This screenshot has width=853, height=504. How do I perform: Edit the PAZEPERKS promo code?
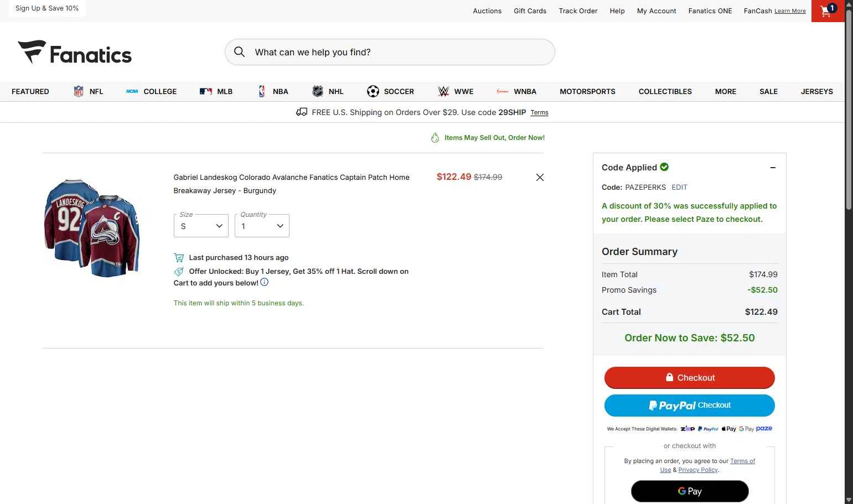tap(679, 187)
